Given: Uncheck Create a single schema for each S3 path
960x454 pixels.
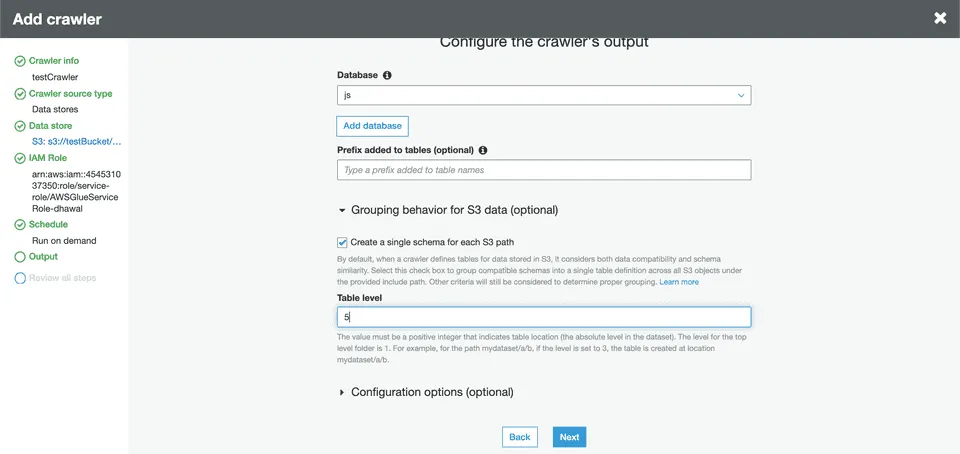Looking at the screenshot, I should (342, 242).
